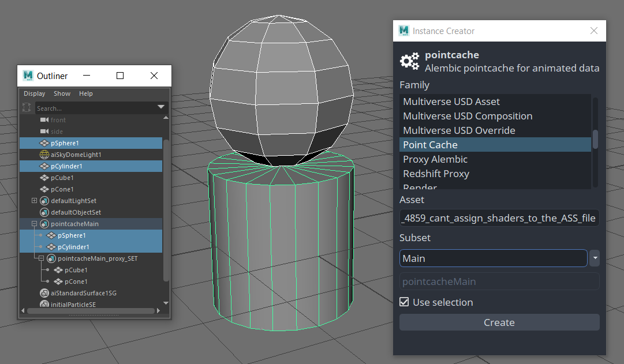This screenshot has width=624, height=364.
Task: Open the Subset dropdown arrow
Action: 595,258
